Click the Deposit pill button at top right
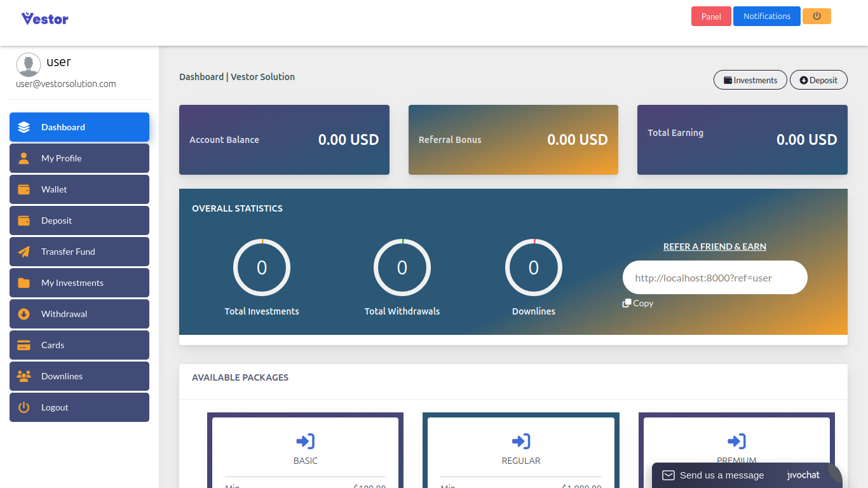The height and width of the screenshot is (488, 868). coord(818,80)
